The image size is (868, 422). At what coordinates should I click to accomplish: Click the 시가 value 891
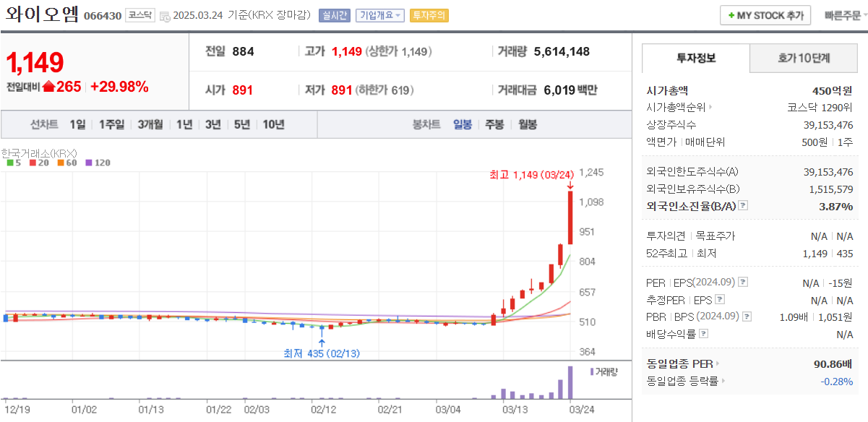(242, 90)
